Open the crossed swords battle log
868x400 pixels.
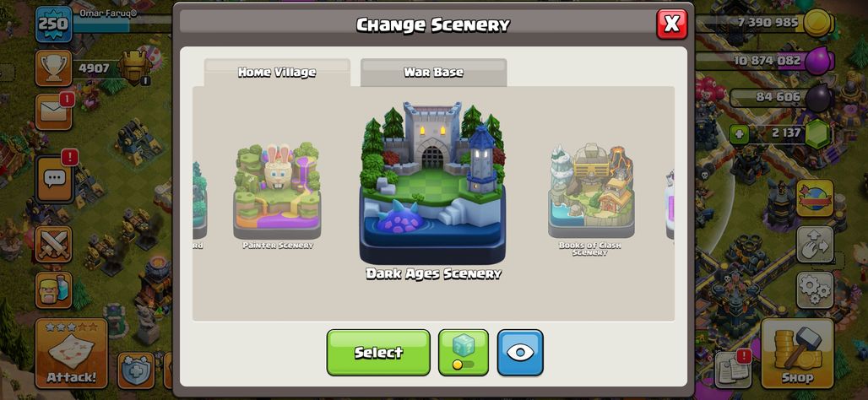[54, 244]
